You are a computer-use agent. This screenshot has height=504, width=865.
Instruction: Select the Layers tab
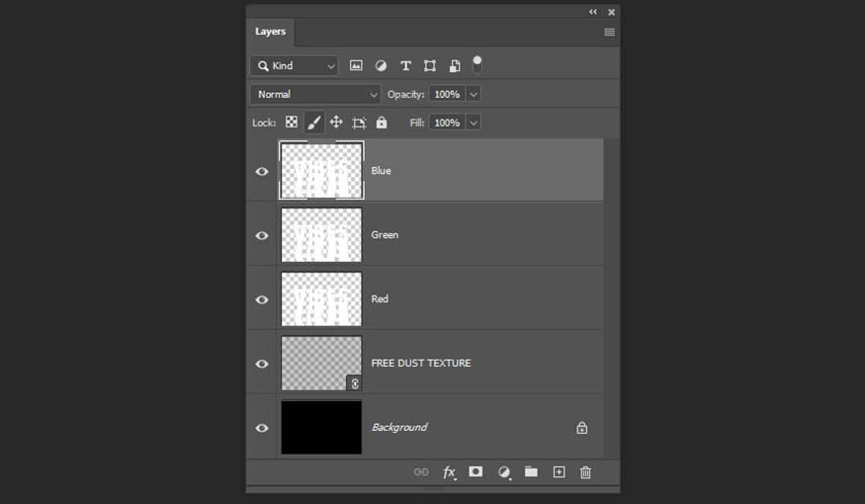pyautogui.click(x=270, y=32)
